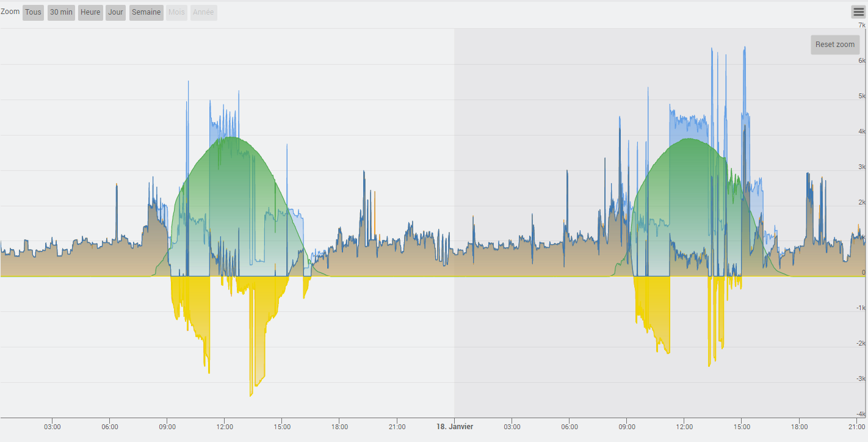This screenshot has height=442, width=868.
Task: Click the 7k label on y-axis
Action: [861, 25]
